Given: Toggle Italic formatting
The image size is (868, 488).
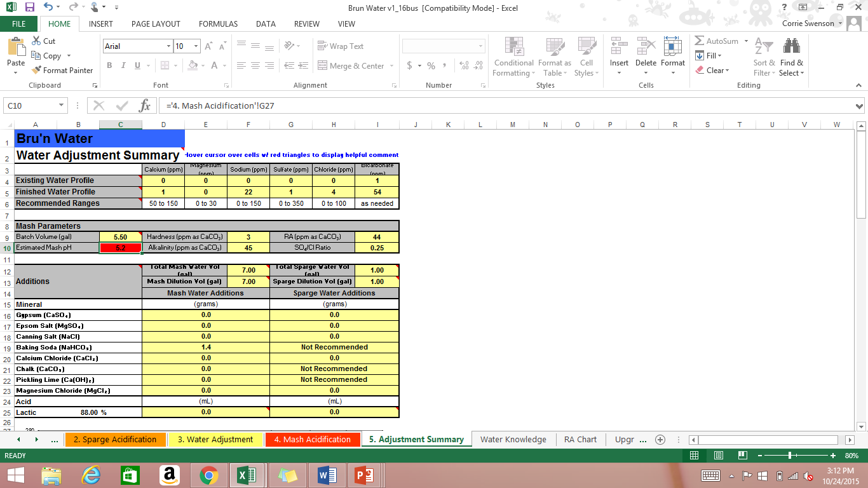Looking at the screenshot, I should (x=122, y=65).
